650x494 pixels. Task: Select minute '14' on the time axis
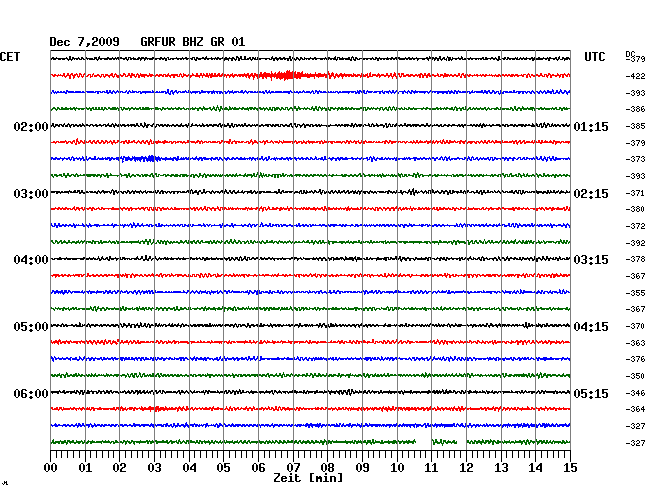(x=535, y=467)
